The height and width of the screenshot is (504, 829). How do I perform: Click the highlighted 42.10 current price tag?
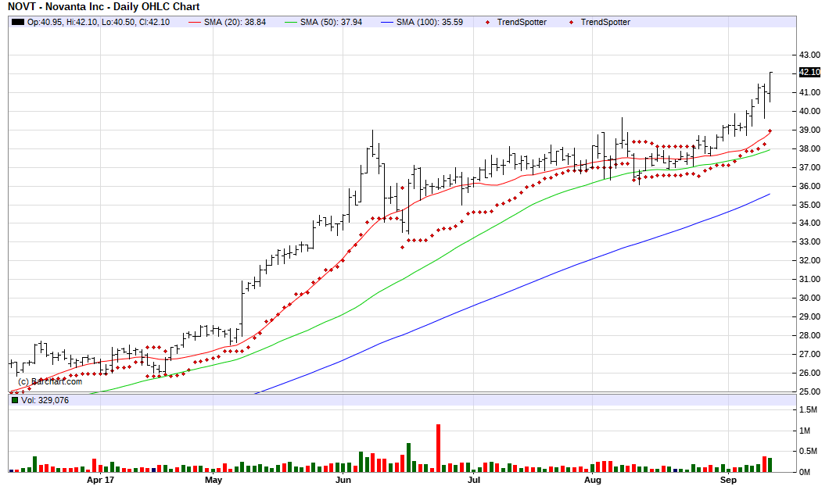tap(809, 73)
